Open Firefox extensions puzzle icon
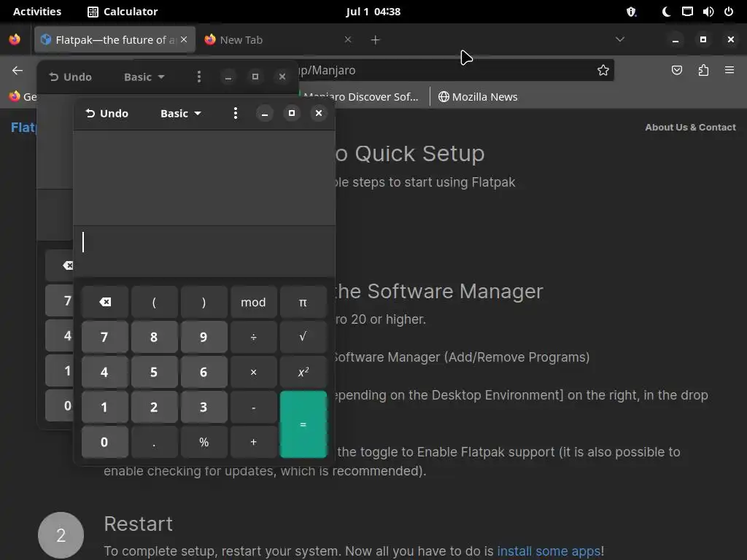The image size is (747, 560). pyautogui.click(x=704, y=71)
